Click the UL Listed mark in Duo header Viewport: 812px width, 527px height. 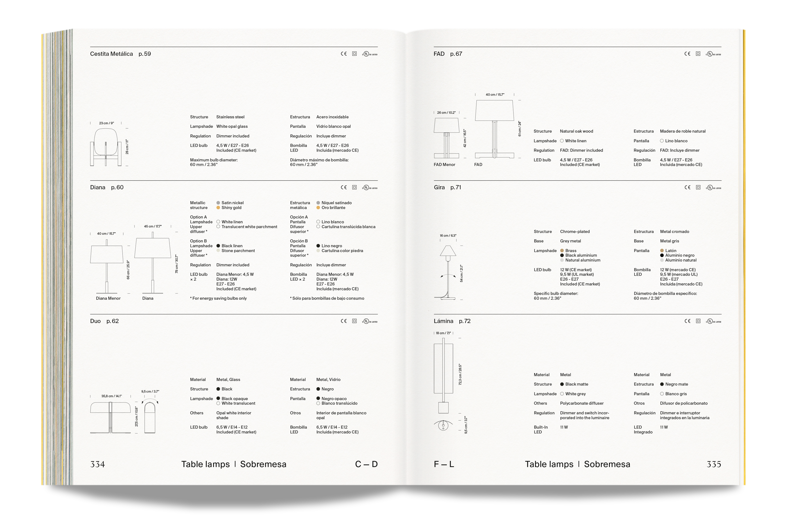point(370,321)
